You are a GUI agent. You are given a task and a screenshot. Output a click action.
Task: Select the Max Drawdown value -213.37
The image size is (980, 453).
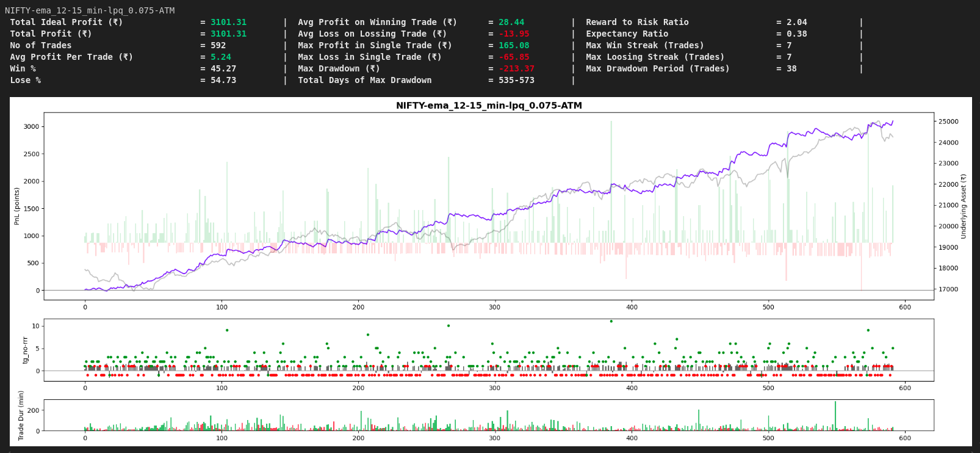(516, 68)
